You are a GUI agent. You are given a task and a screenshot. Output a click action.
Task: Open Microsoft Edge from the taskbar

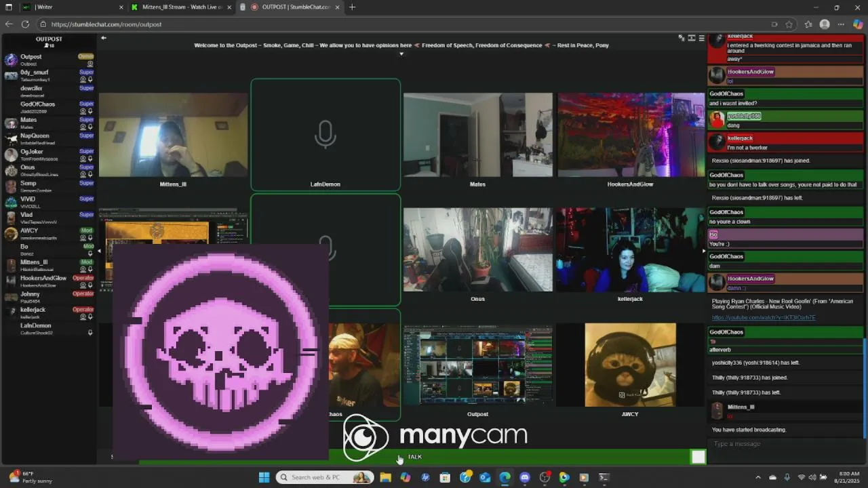pos(505,477)
